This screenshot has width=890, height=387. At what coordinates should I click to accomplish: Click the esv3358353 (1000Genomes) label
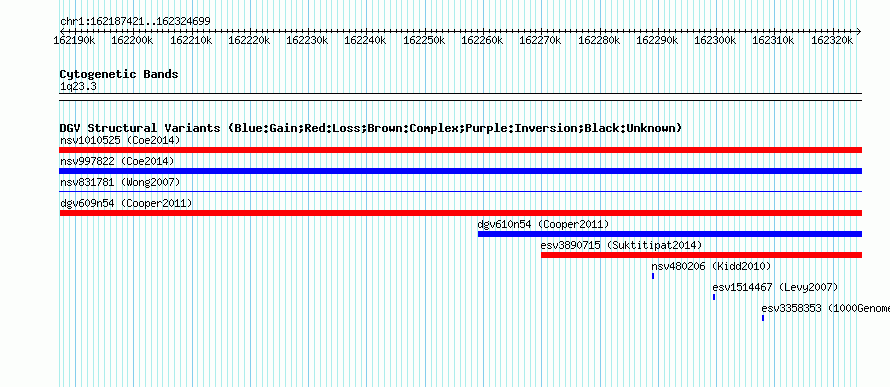(x=825, y=308)
